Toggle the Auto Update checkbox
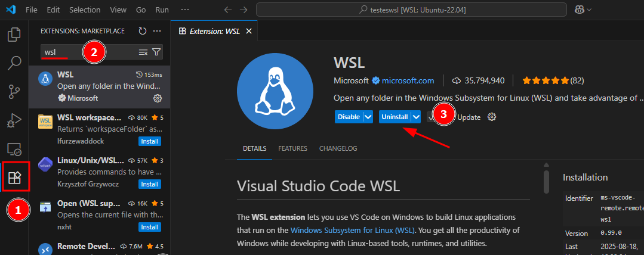 (430, 117)
